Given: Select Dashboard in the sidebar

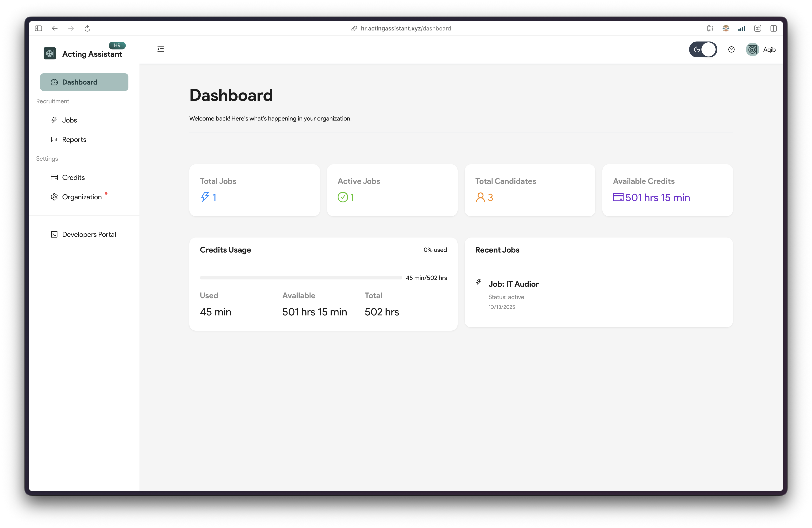Looking at the screenshot, I should tap(84, 82).
